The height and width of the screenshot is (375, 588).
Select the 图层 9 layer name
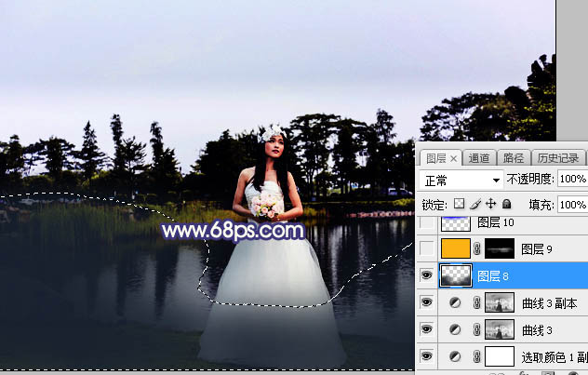[x=537, y=249]
